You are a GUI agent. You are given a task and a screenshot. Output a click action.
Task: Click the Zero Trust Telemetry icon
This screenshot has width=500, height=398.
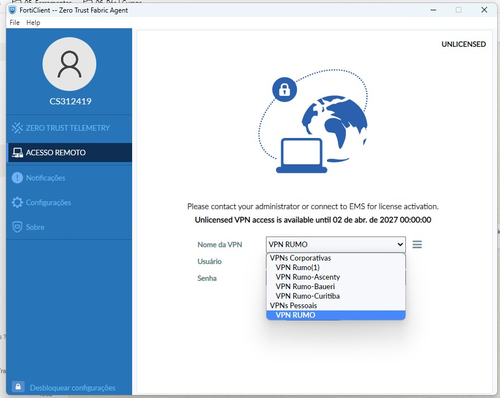[17, 128]
